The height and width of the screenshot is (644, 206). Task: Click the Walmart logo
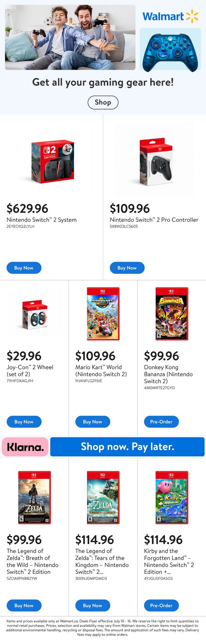coord(170,16)
